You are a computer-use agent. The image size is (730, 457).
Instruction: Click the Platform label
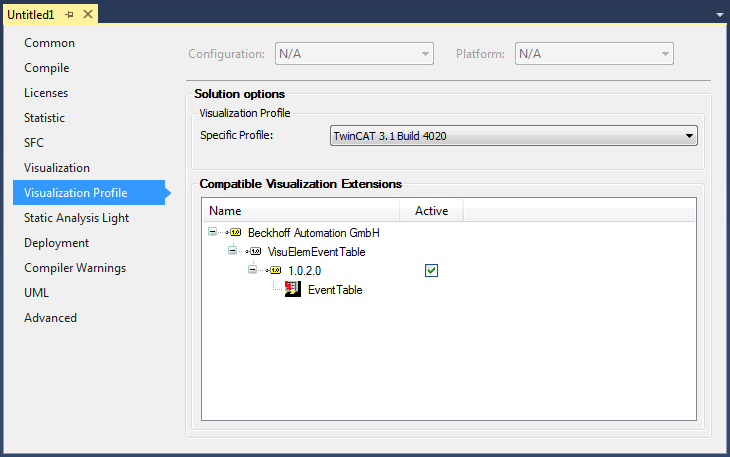(x=480, y=54)
